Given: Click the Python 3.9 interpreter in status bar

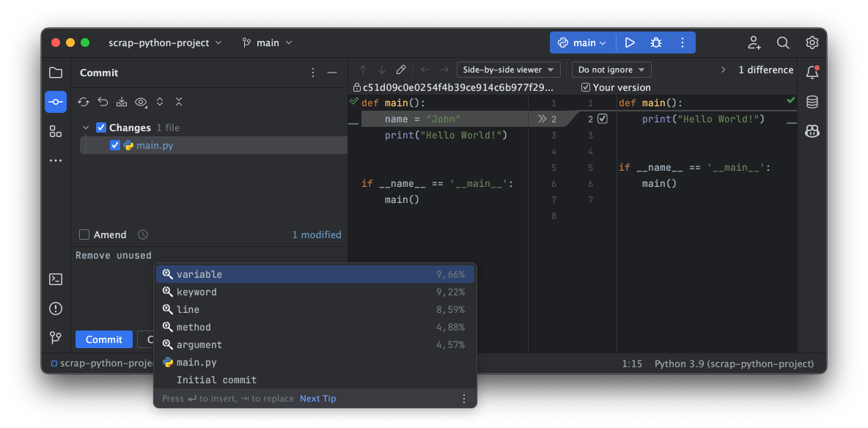Looking at the screenshot, I should [x=733, y=364].
